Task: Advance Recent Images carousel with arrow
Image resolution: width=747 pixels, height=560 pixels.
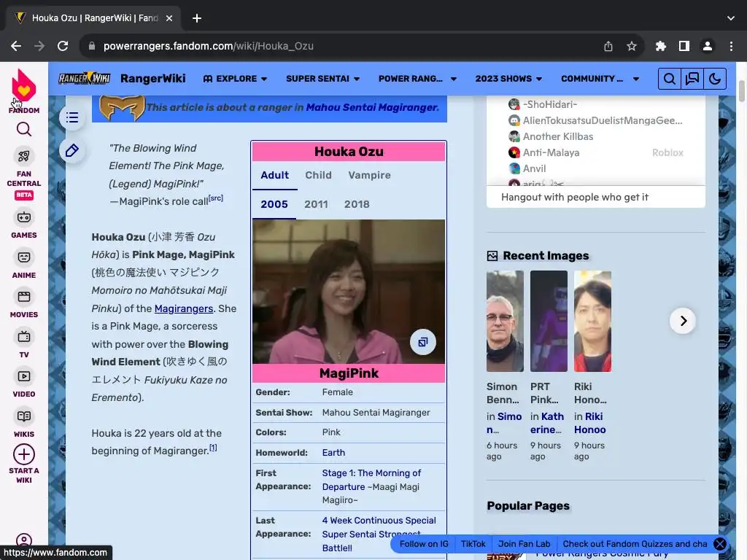Action: click(683, 321)
